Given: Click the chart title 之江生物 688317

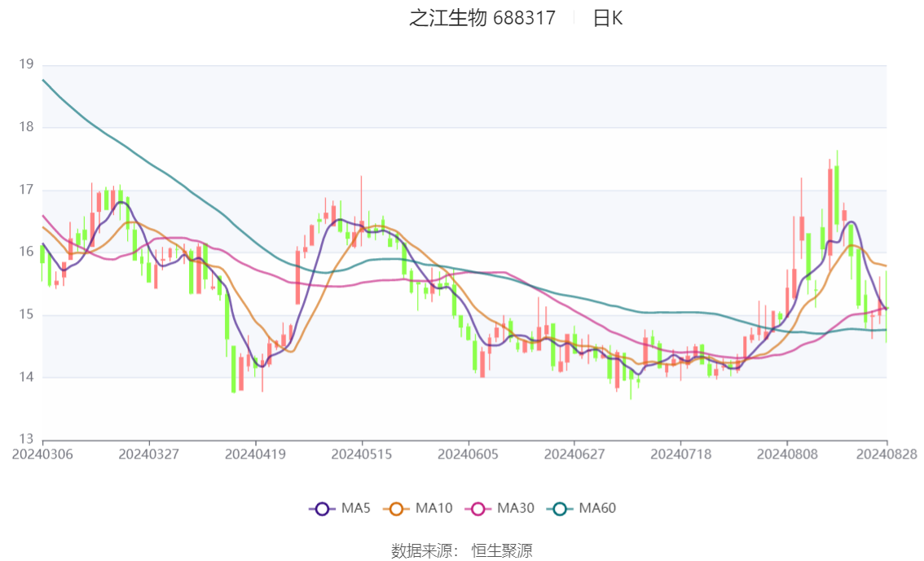Looking at the screenshot, I should 482,18.
